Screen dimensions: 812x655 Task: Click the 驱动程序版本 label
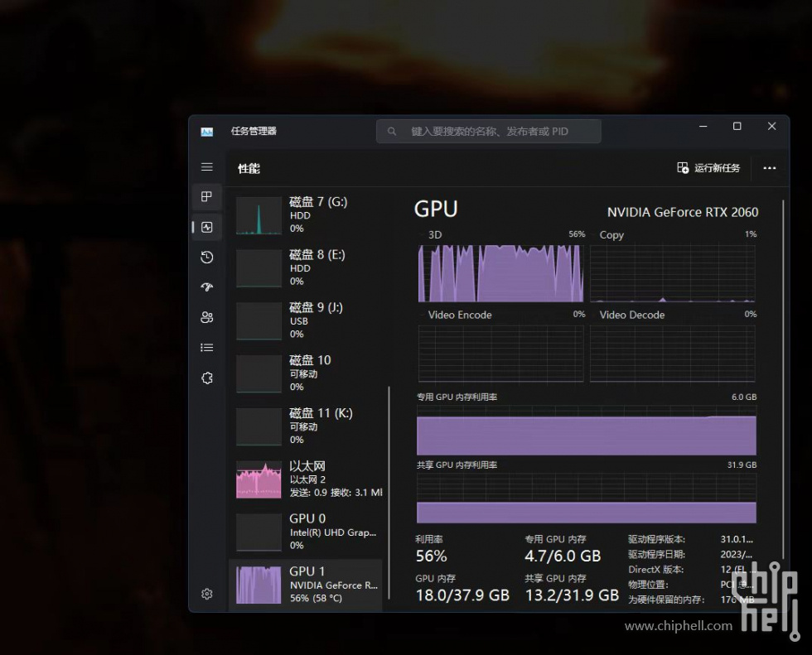(656, 539)
